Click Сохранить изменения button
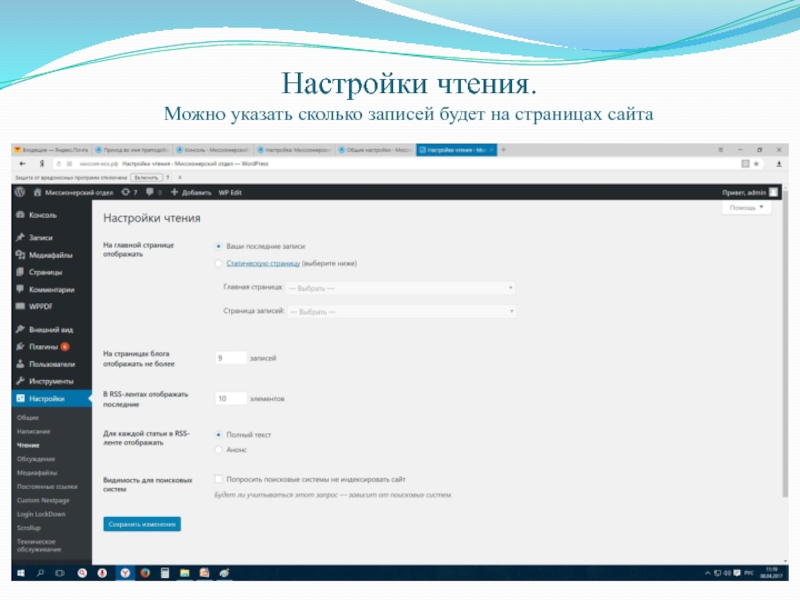Image resolution: width=800 pixels, height=600 pixels. coord(142,524)
